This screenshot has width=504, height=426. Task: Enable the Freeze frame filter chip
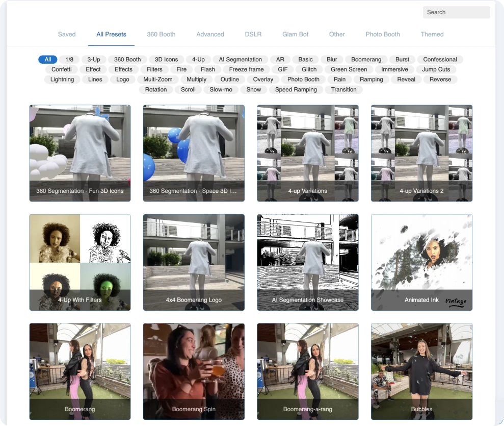pyautogui.click(x=246, y=69)
